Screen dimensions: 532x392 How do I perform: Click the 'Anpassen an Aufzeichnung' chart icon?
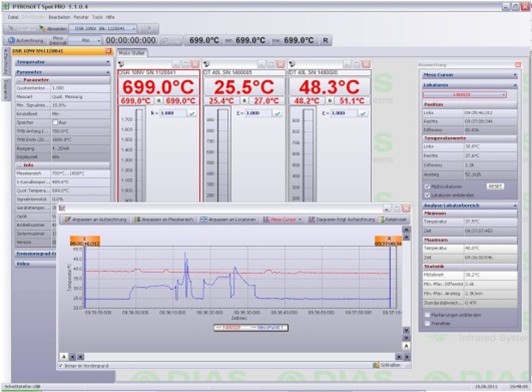tap(67, 220)
